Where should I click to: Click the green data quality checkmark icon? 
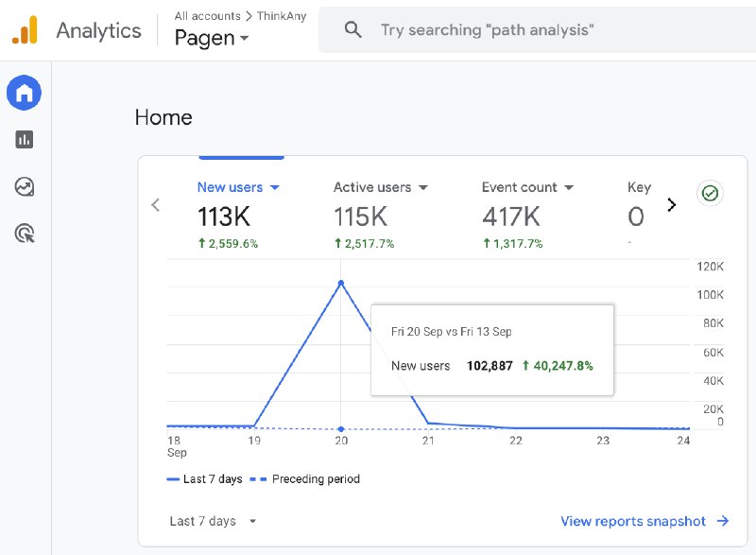coord(710,194)
